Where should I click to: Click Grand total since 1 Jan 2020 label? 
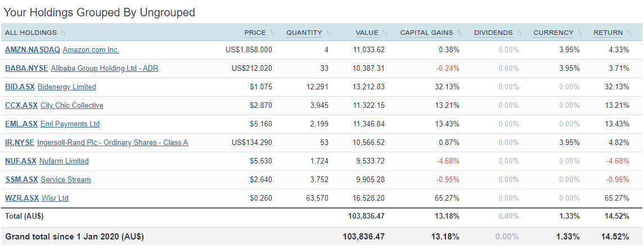pyautogui.click(x=74, y=237)
